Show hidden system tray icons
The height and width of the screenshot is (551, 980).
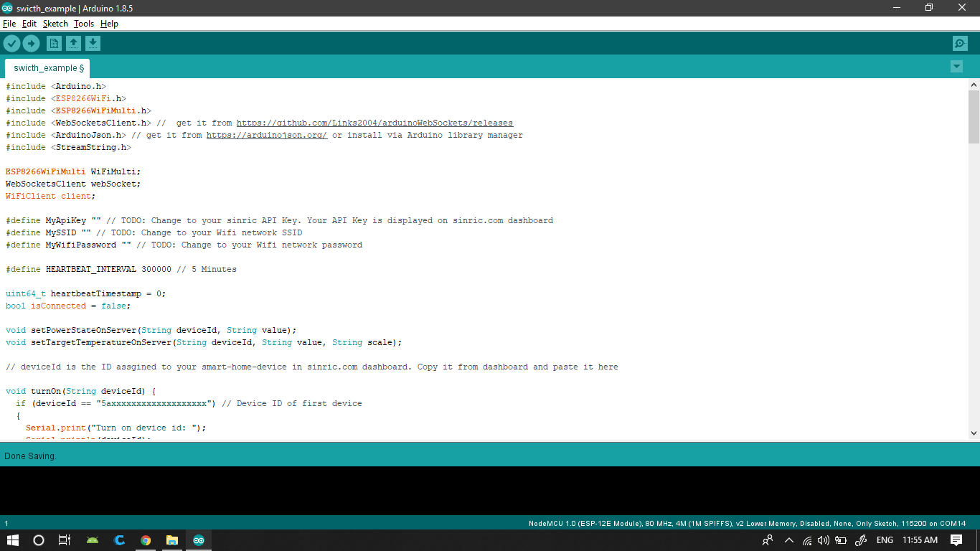(x=789, y=540)
